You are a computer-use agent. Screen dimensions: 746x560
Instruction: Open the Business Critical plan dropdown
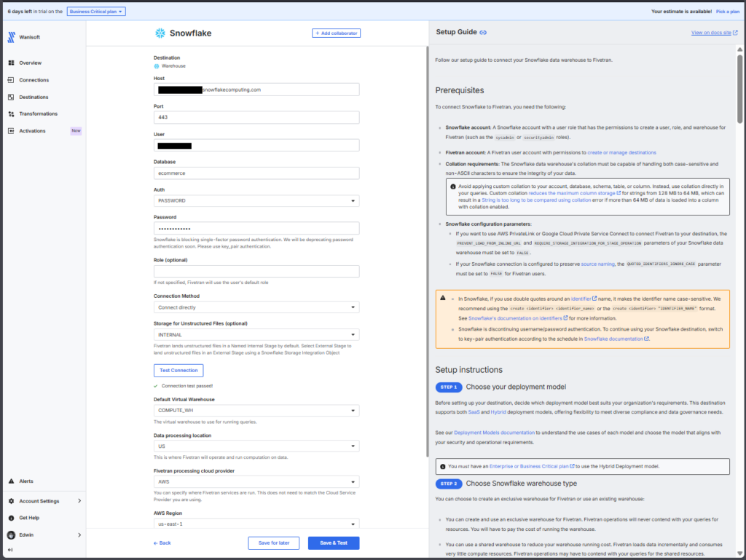(x=96, y=12)
